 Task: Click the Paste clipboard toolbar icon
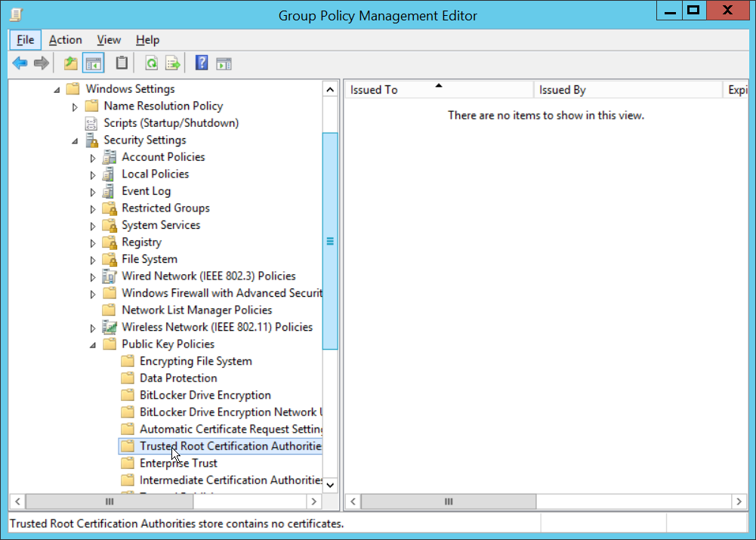(121, 63)
